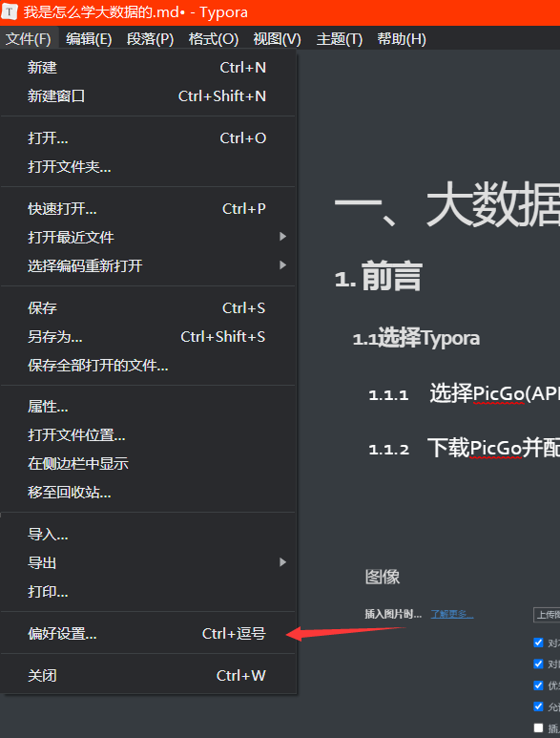Click the 图像 section title
This screenshot has width=560, height=738.
(383, 577)
